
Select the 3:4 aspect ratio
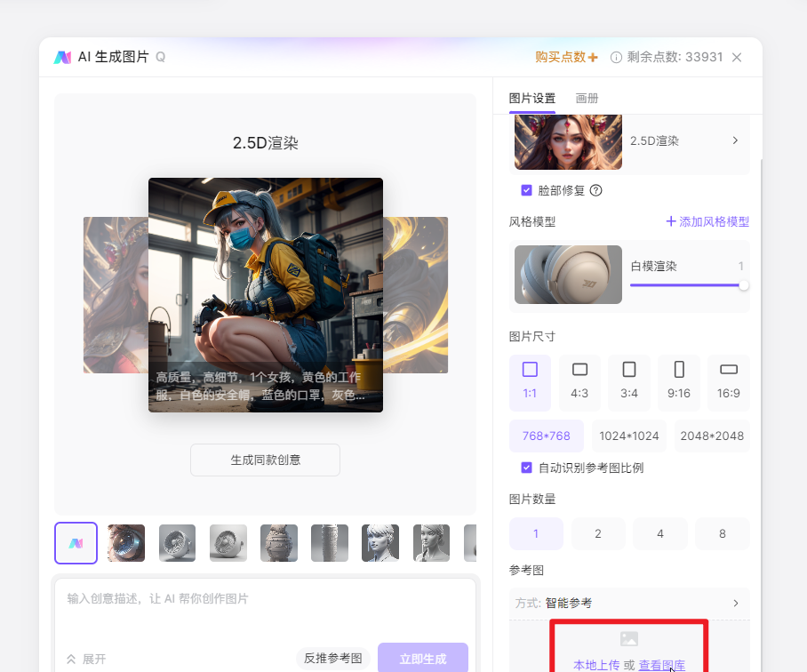[x=629, y=382]
